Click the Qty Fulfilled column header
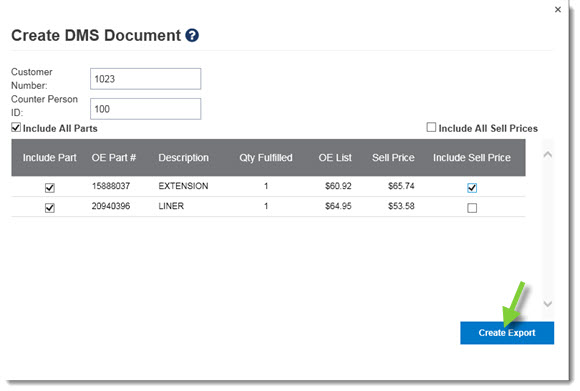Viewport: 580px width, 391px height. 266,158
